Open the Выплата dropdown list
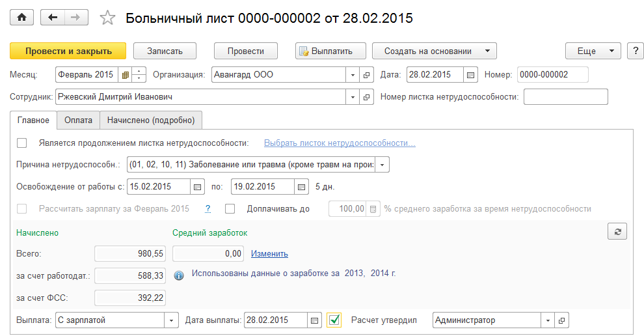644x336 pixels. (x=172, y=320)
